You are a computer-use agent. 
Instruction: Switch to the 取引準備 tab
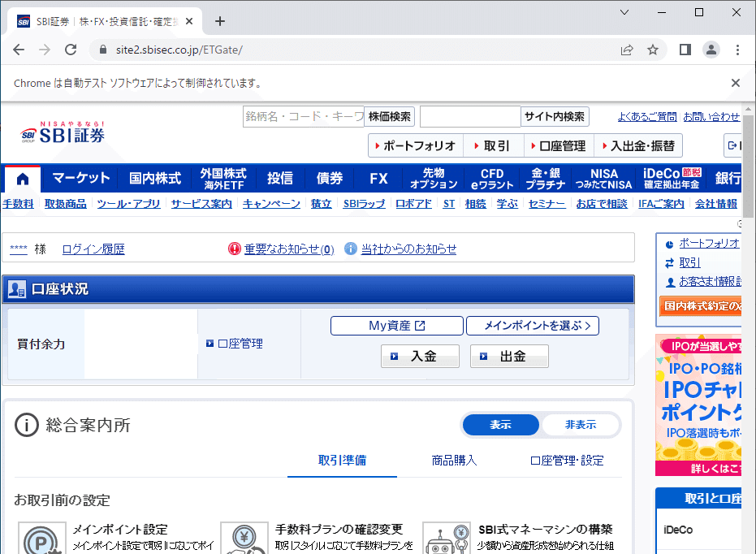(342, 461)
